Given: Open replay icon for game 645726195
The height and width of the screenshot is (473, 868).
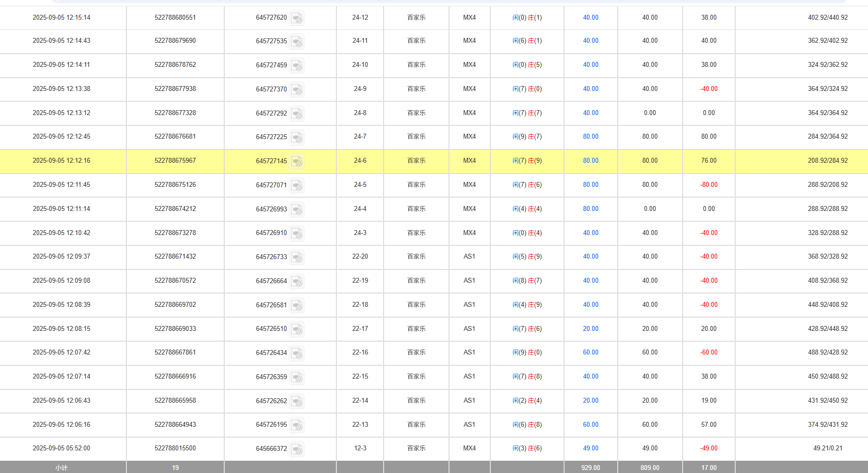Looking at the screenshot, I should point(297,425).
